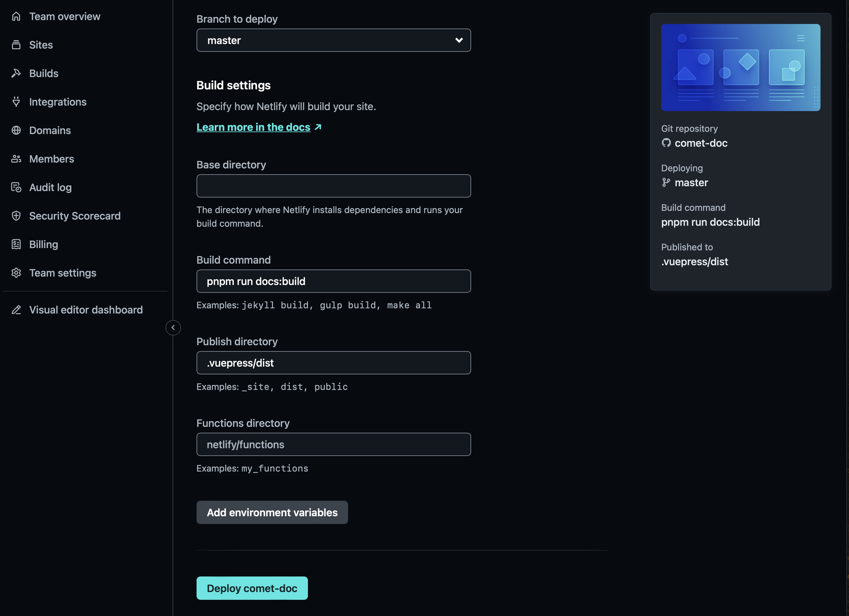
Task: Click the Members people icon
Action: (16, 159)
